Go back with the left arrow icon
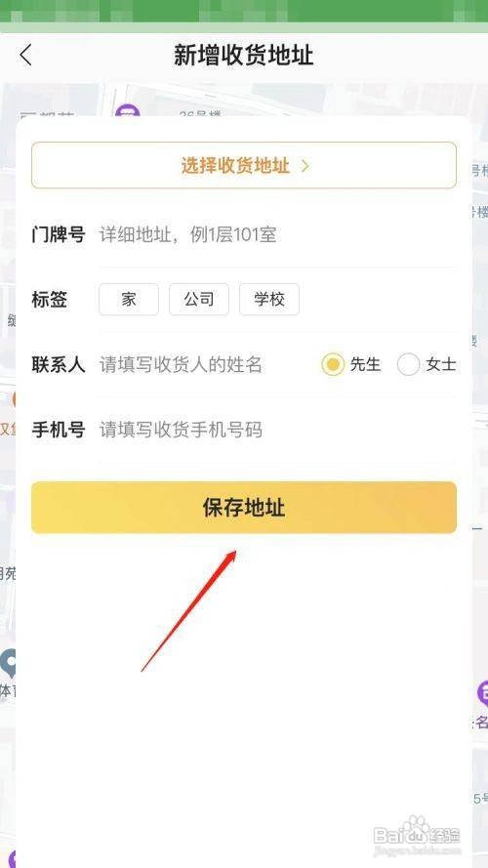Image resolution: width=488 pixels, height=868 pixels. [25, 56]
